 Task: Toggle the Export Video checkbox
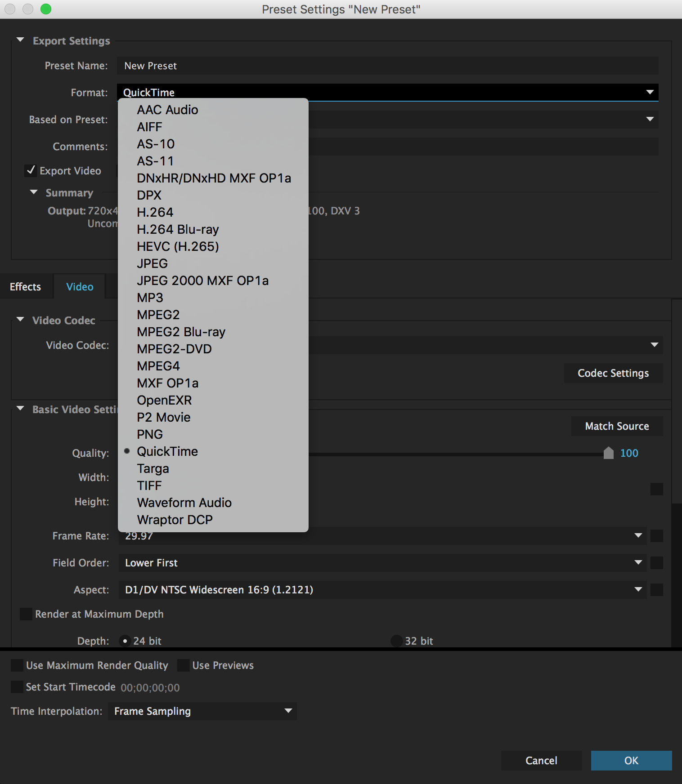[31, 171]
